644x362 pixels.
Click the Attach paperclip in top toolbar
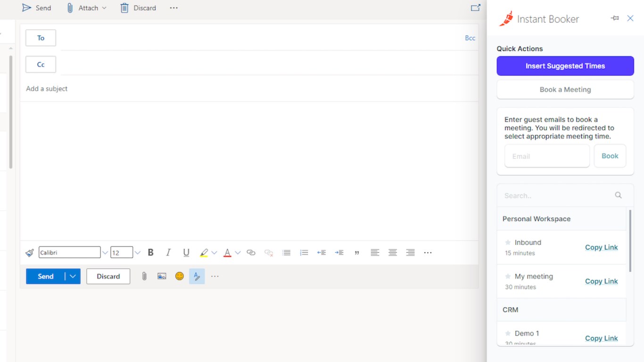(x=70, y=8)
